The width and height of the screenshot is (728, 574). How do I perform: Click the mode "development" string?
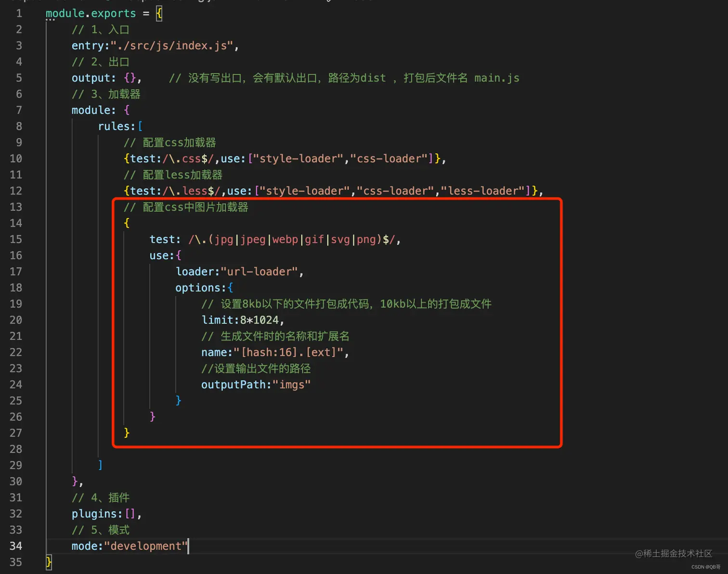[146, 546]
